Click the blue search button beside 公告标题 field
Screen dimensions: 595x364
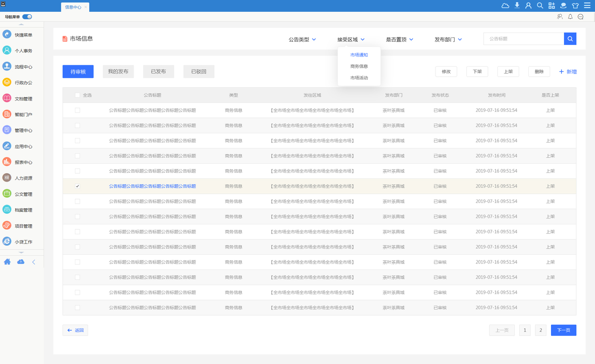(x=570, y=39)
